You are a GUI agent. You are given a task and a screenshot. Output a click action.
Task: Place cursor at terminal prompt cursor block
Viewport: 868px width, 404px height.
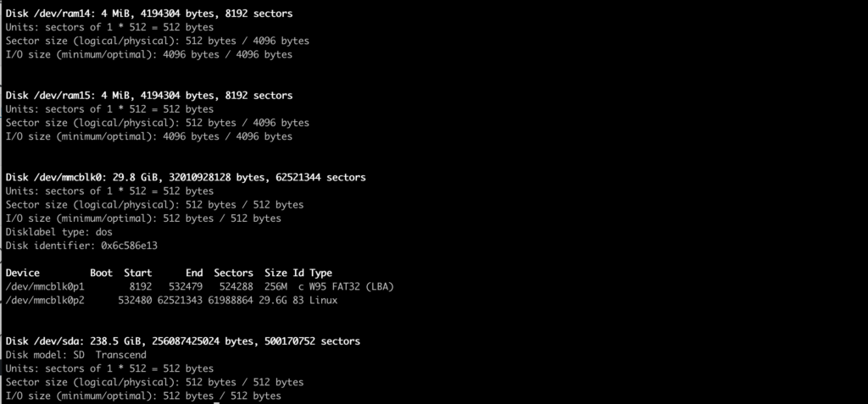[216, 401]
